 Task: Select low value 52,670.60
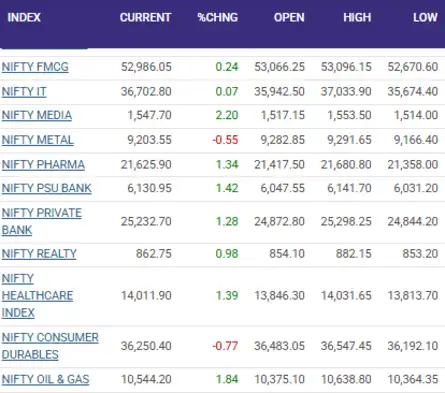413,67
